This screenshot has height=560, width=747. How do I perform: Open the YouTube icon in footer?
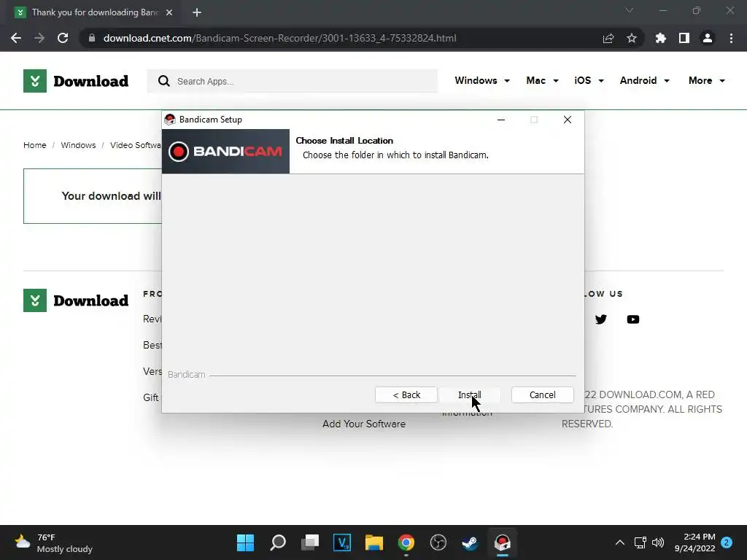tap(632, 319)
